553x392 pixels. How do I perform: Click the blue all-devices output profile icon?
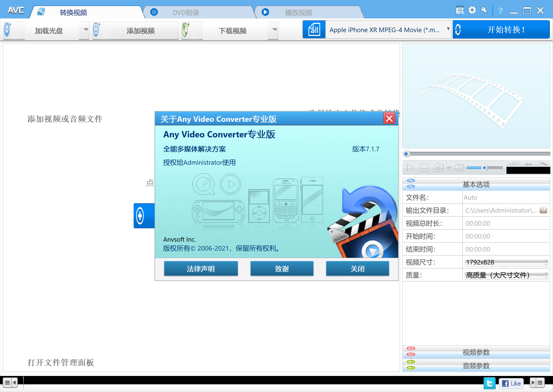(x=314, y=30)
